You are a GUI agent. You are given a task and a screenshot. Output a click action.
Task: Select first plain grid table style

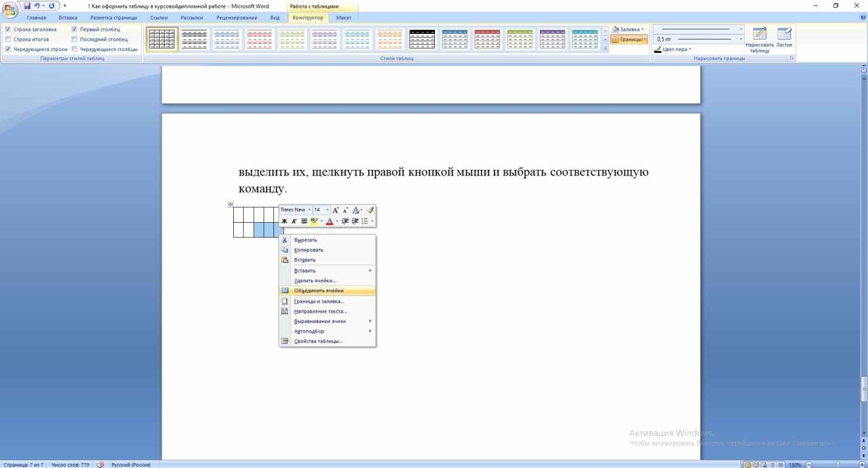click(162, 39)
